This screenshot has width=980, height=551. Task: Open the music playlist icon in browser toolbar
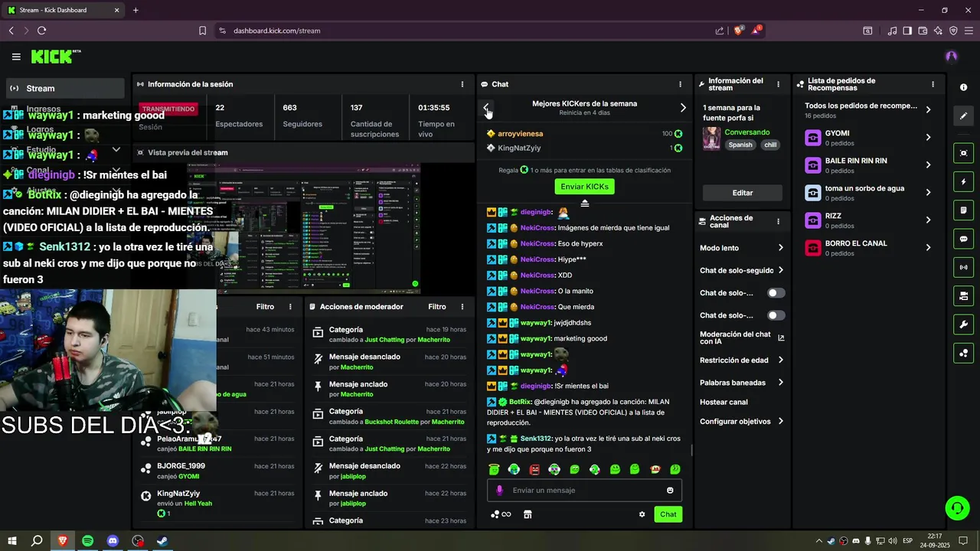[x=892, y=31]
